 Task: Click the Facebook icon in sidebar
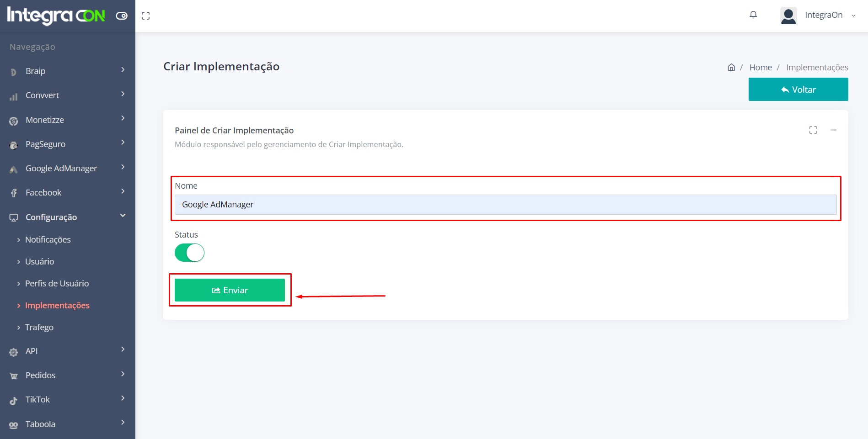[14, 193]
